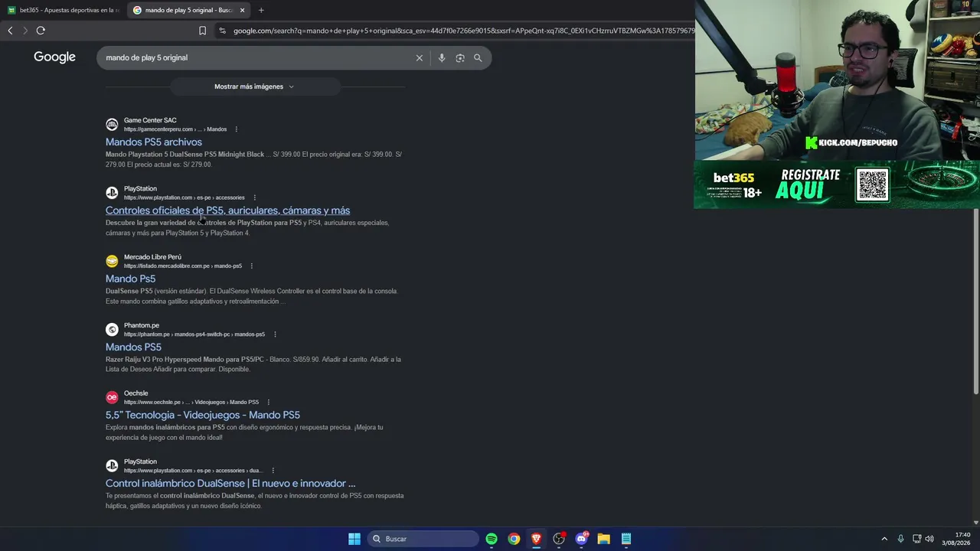Screen dimensions: 980x551
Task: Click the Game Center SAC site name
Action: click(x=150, y=120)
